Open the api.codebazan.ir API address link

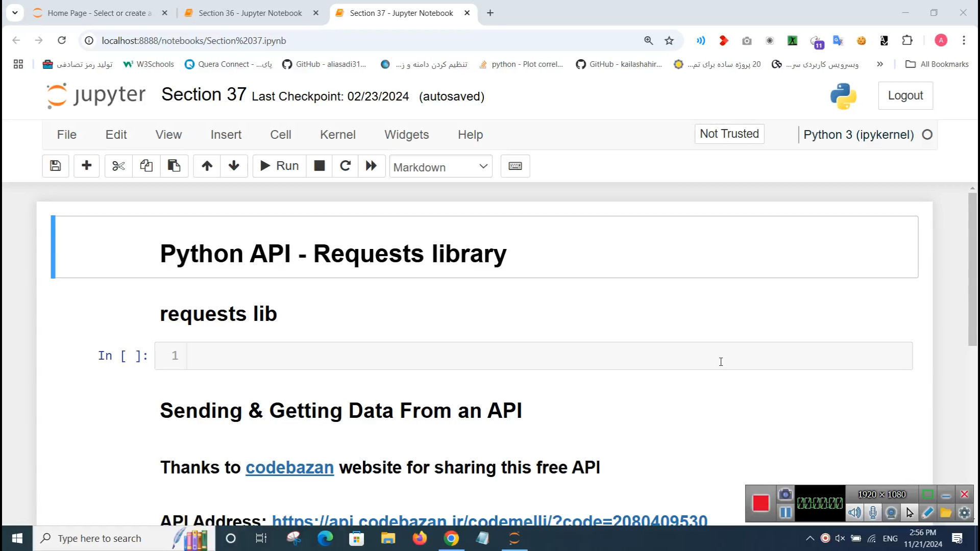[x=489, y=520]
